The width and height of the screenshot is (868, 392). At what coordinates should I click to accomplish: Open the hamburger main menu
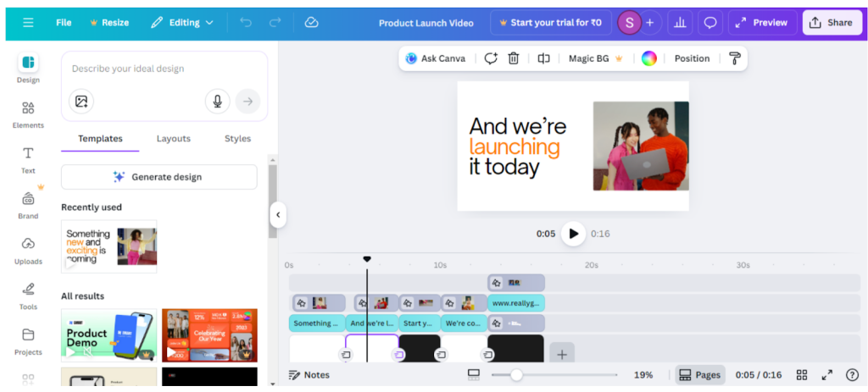point(28,23)
